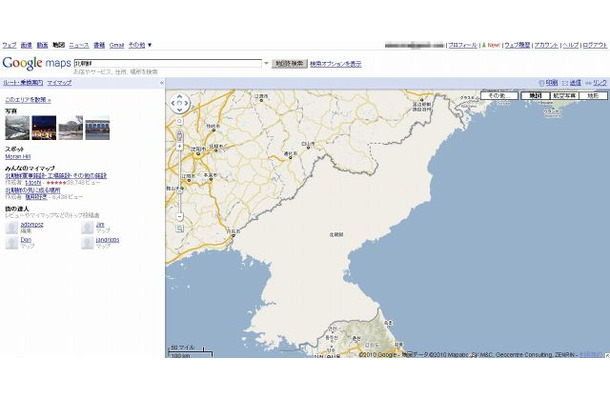The height and width of the screenshot is (400, 610).
Task: Click the リンク link-to-page link
Action: 600,83
